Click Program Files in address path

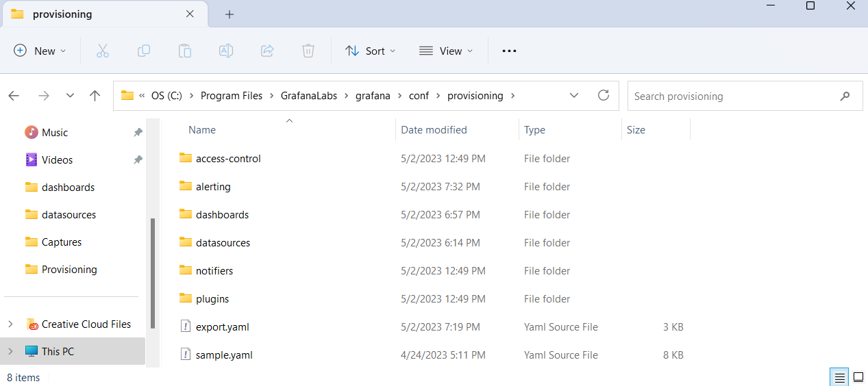click(x=232, y=96)
